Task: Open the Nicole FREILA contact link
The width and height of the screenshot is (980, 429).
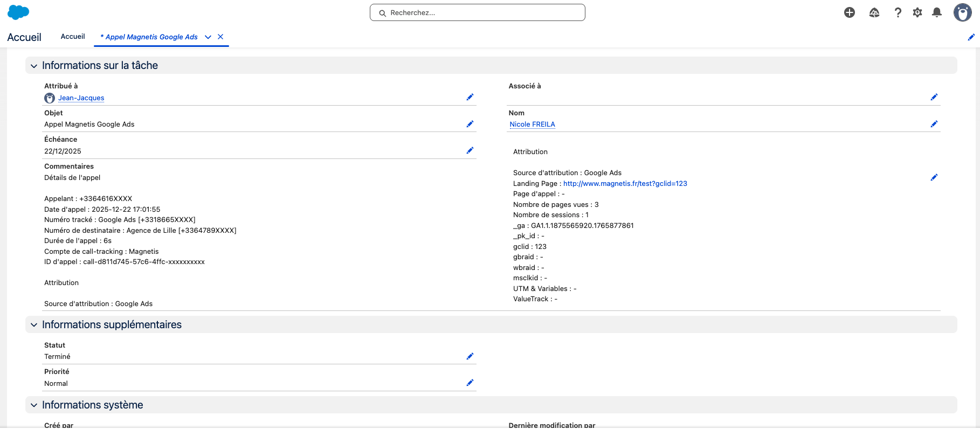Action: coord(532,124)
